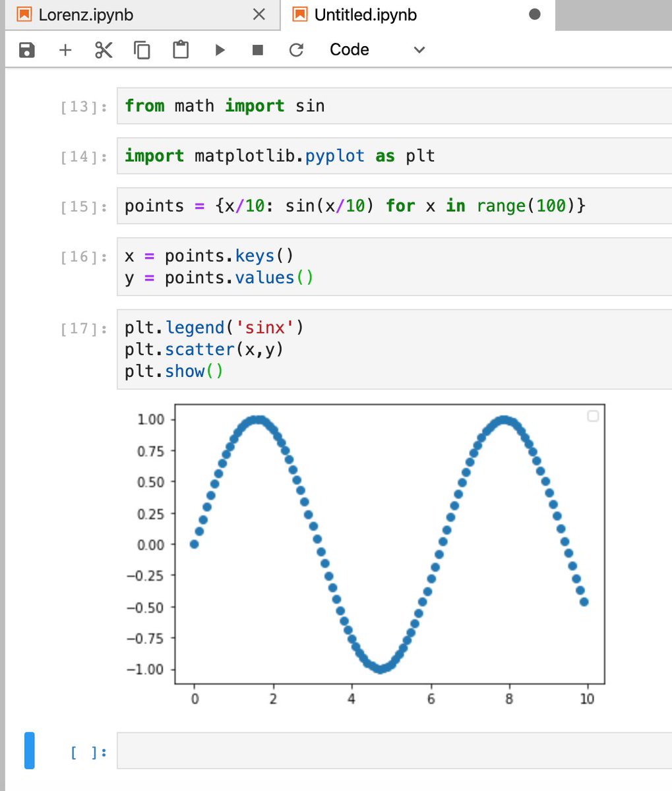Select the Untitled.ipynb tab
Image resolution: width=672 pixels, height=791 pixels.
click(x=417, y=15)
